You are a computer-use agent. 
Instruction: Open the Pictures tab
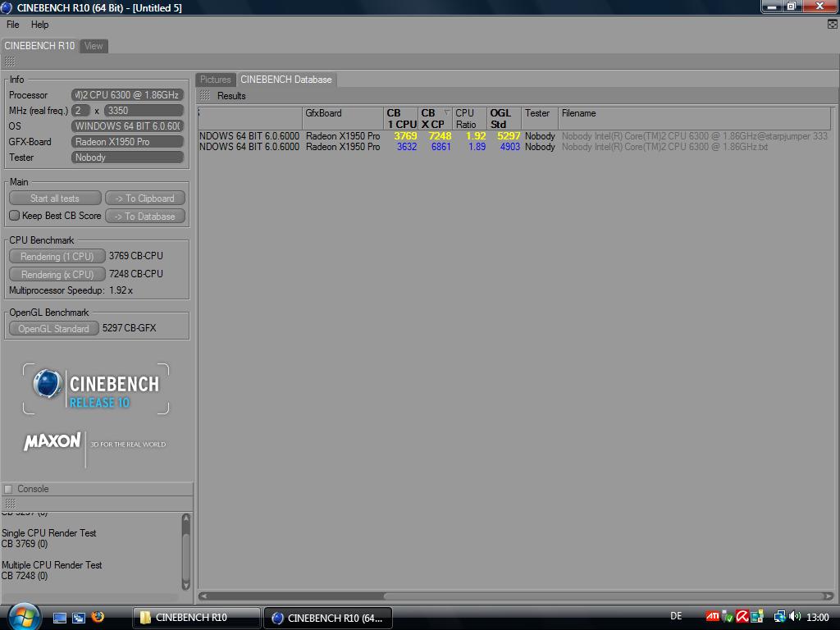[x=216, y=80]
